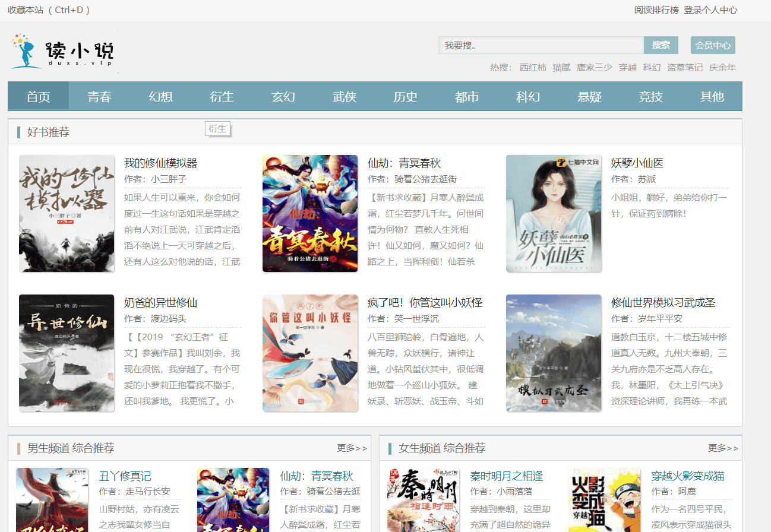Click author line 作者：小雨落落
The image size is (771, 532).
click(x=501, y=492)
